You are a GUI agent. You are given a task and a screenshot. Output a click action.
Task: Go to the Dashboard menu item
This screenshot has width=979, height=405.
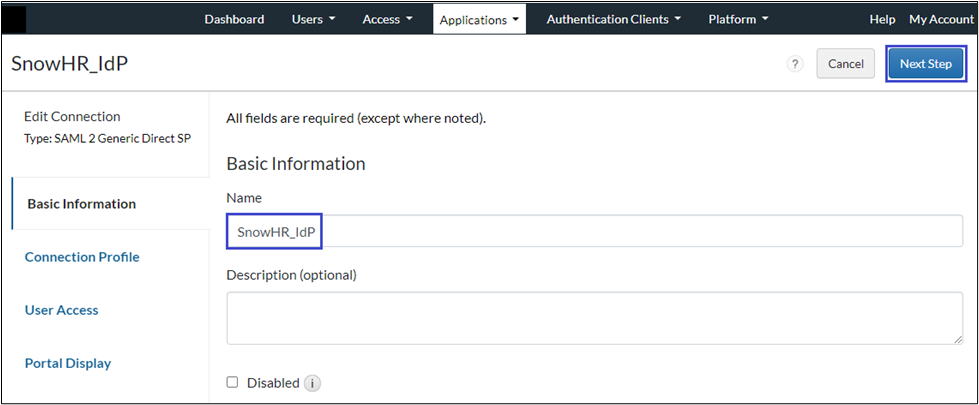[234, 19]
